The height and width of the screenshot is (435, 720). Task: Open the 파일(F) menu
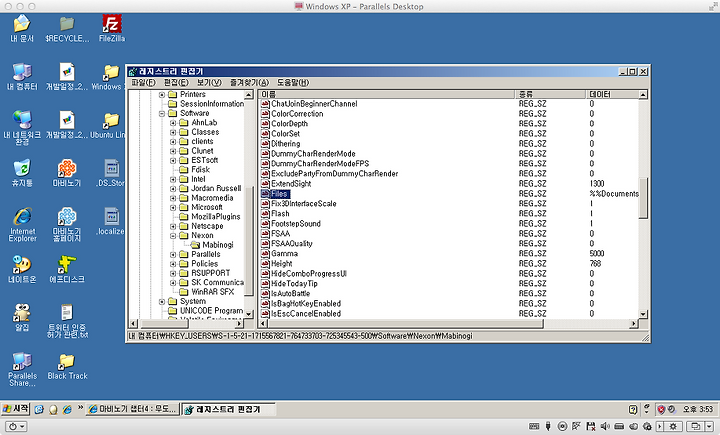click(x=143, y=83)
